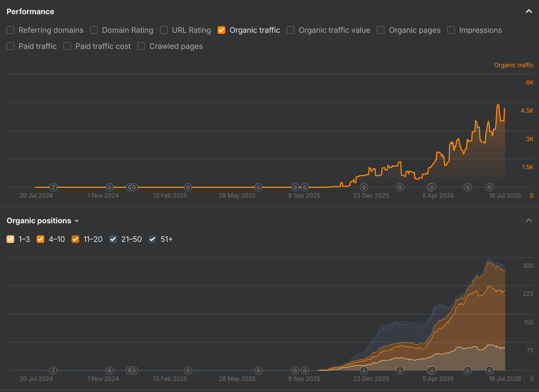Open the '2' updates marker in Organic positions chart
Image resolution: width=539 pixels, height=392 pixels.
tap(53, 370)
